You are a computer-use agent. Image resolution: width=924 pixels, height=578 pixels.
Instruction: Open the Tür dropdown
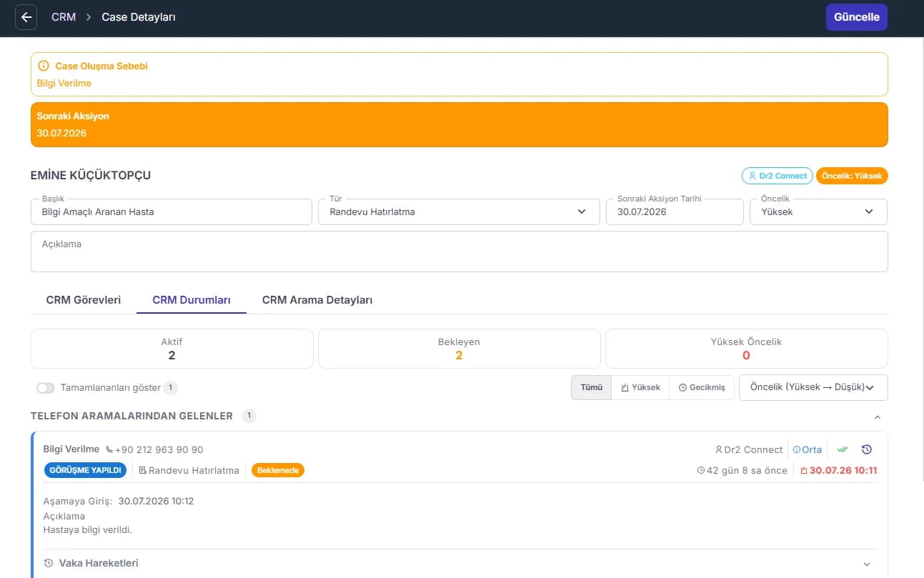pos(459,212)
